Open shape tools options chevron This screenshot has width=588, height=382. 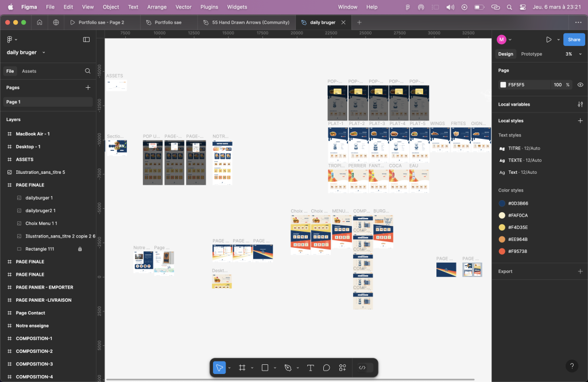click(275, 368)
